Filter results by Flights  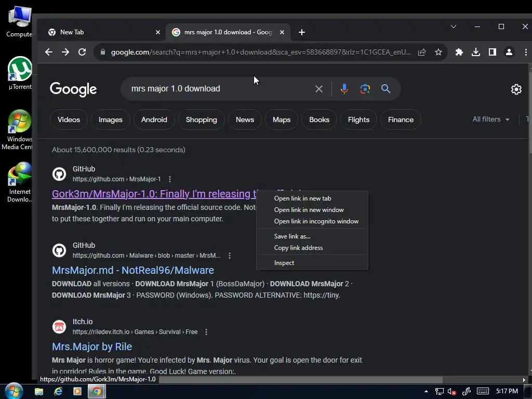tap(358, 119)
